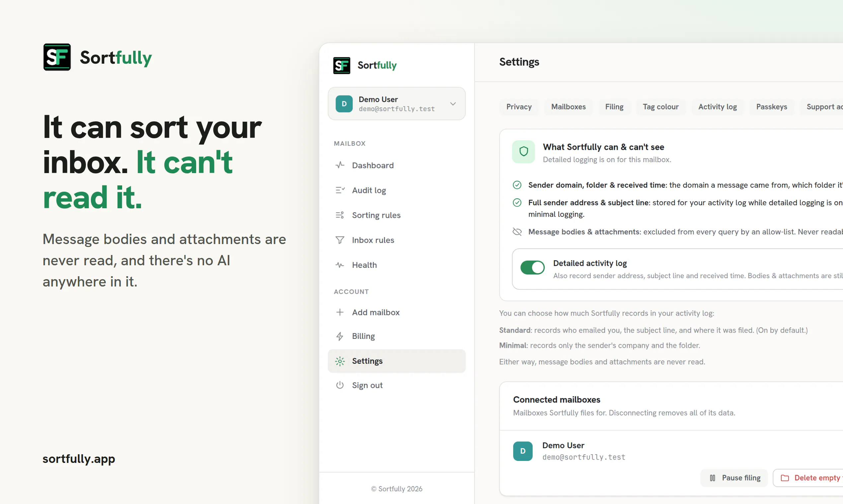Go to the Activity log tab
This screenshot has width=843, height=504.
717,107
